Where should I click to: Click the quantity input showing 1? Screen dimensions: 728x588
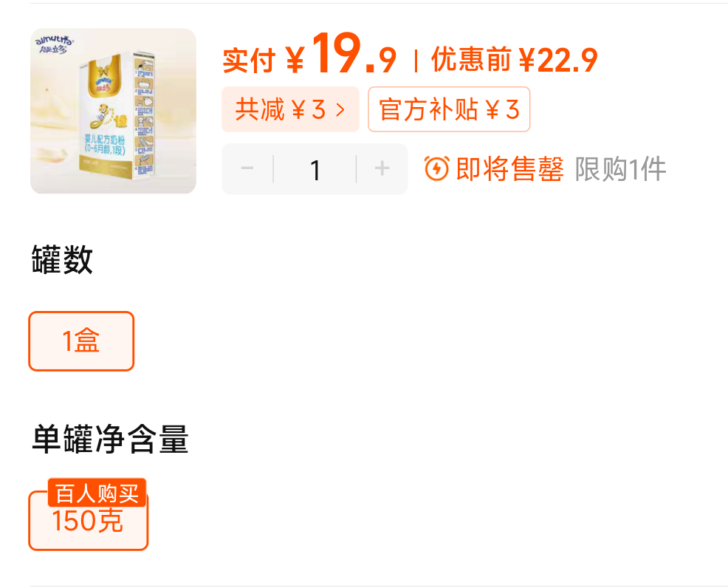315,169
